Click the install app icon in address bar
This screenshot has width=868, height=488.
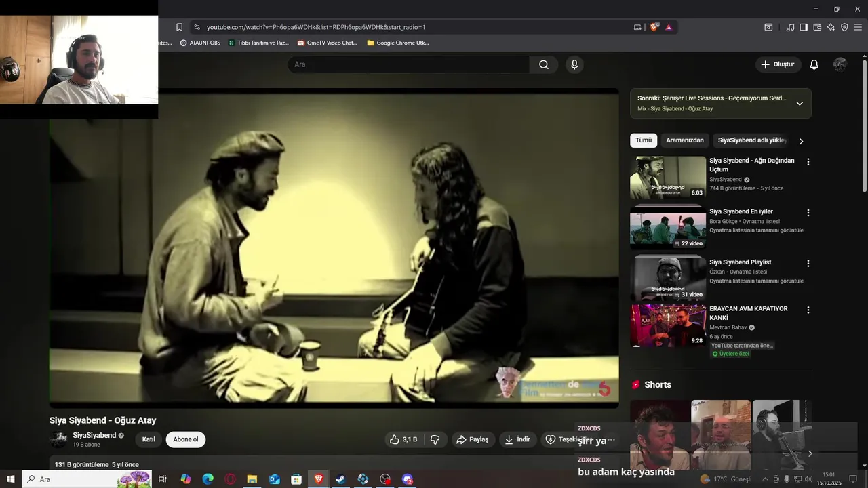(637, 27)
